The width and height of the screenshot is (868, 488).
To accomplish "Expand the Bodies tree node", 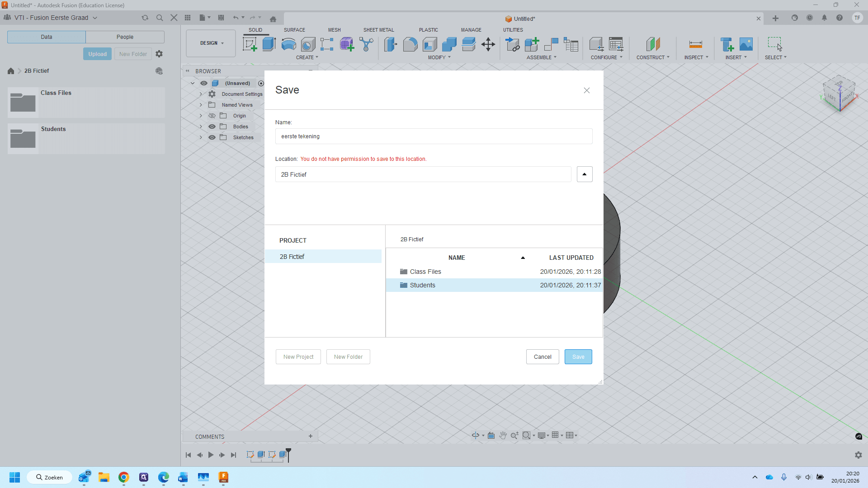I will coord(201,127).
